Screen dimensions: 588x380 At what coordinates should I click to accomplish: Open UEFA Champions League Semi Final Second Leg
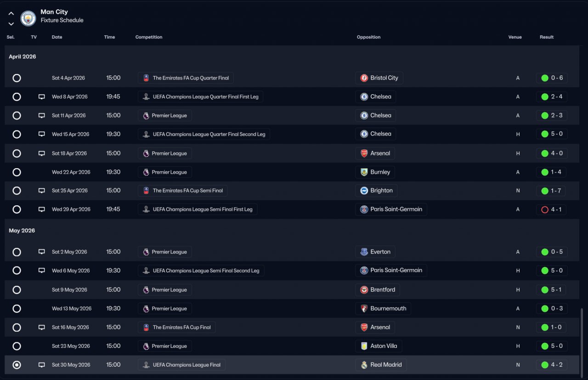201,271
